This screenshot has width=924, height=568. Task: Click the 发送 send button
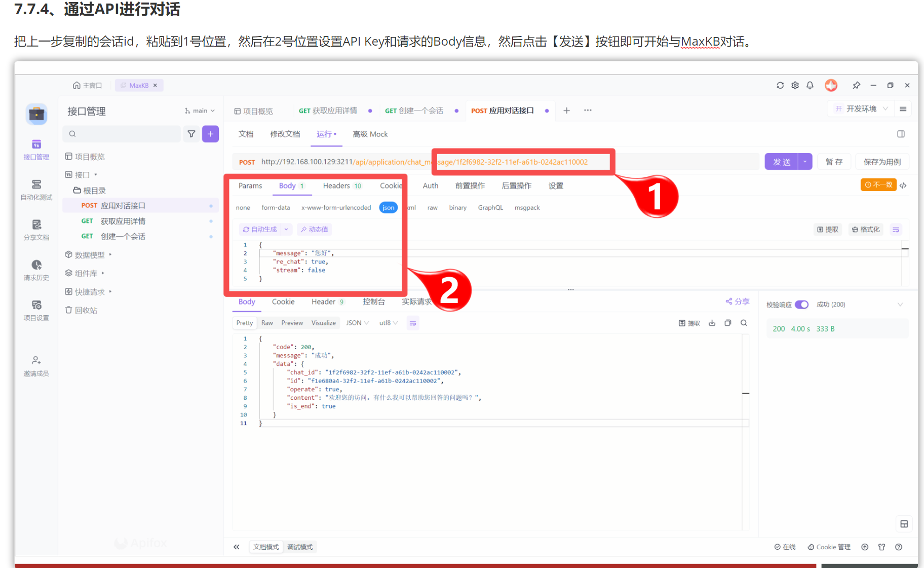[782, 162]
